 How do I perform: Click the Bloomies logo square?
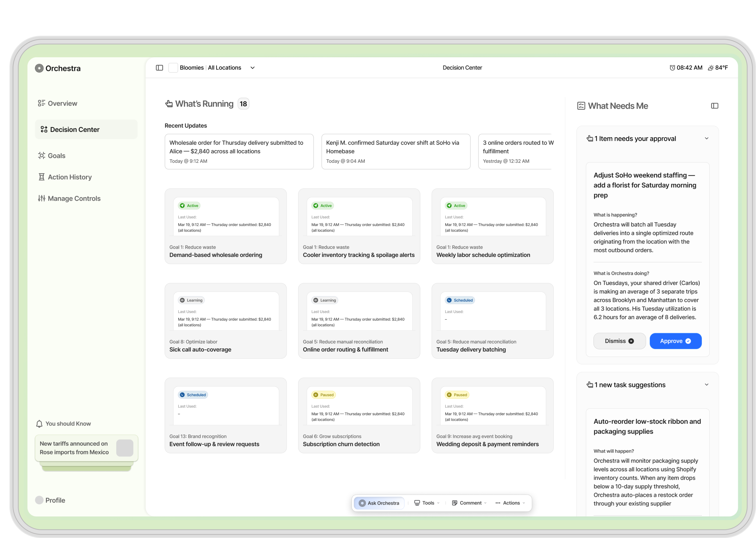pos(173,68)
